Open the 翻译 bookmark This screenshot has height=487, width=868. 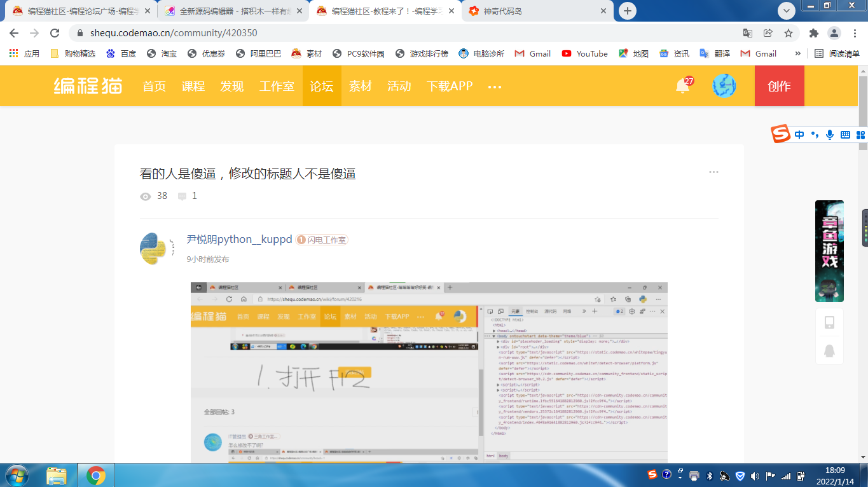715,54
